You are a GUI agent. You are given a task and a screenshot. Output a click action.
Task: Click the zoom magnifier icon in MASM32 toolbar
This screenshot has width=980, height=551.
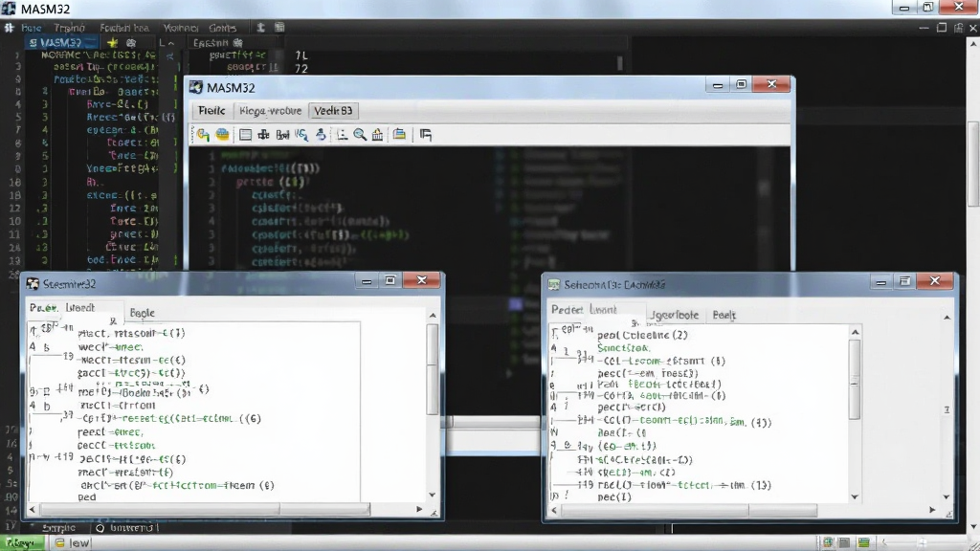[x=360, y=134]
